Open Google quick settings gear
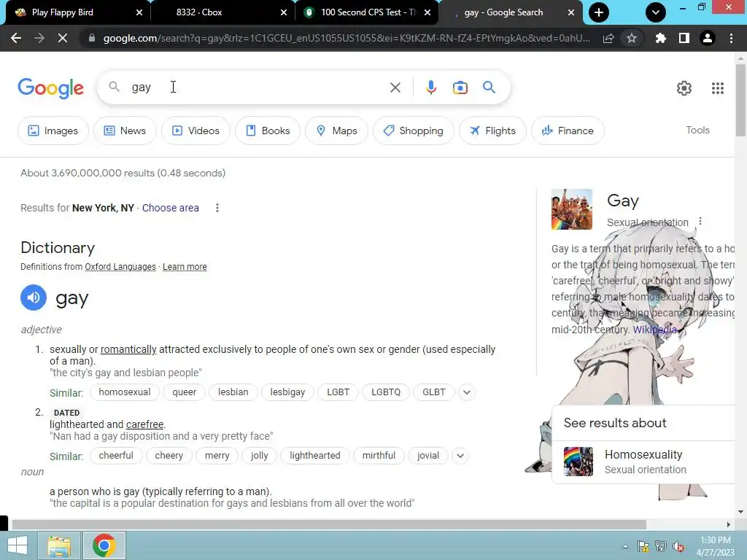The height and width of the screenshot is (560, 747). tap(684, 88)
